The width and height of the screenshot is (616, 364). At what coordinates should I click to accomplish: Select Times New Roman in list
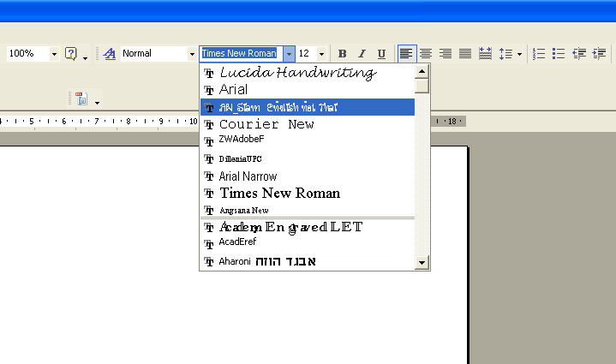click(308, 194)
